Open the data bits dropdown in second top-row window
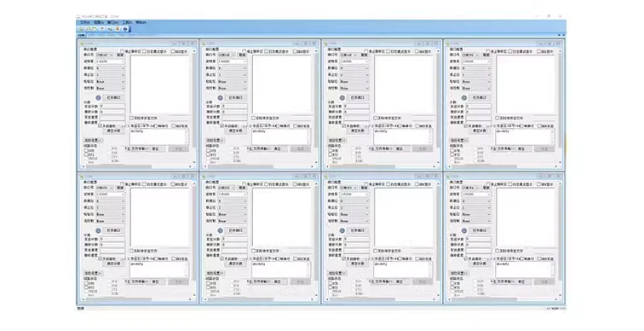The width and height of the screenshot is (644, 331). [233, 68]
